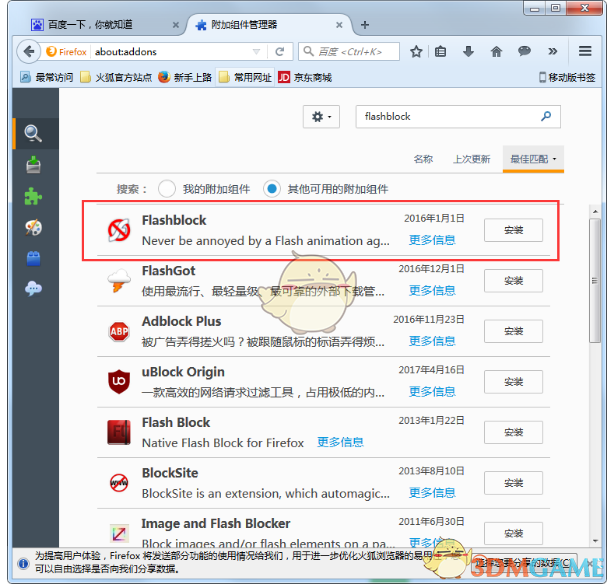615x586 pixels.
Task: Open more info link for FlashGot
Action: click(432, 291)
